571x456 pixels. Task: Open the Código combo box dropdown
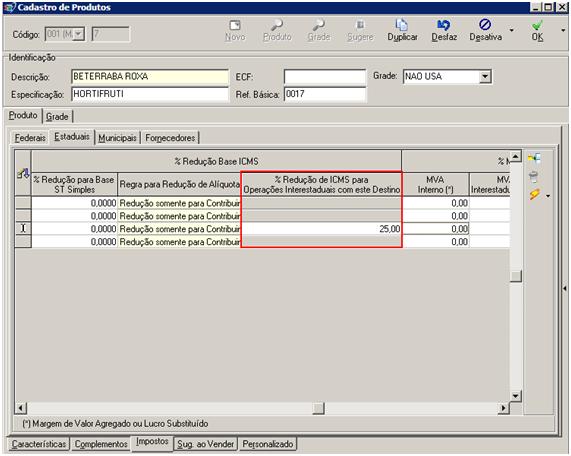(78, 34)
